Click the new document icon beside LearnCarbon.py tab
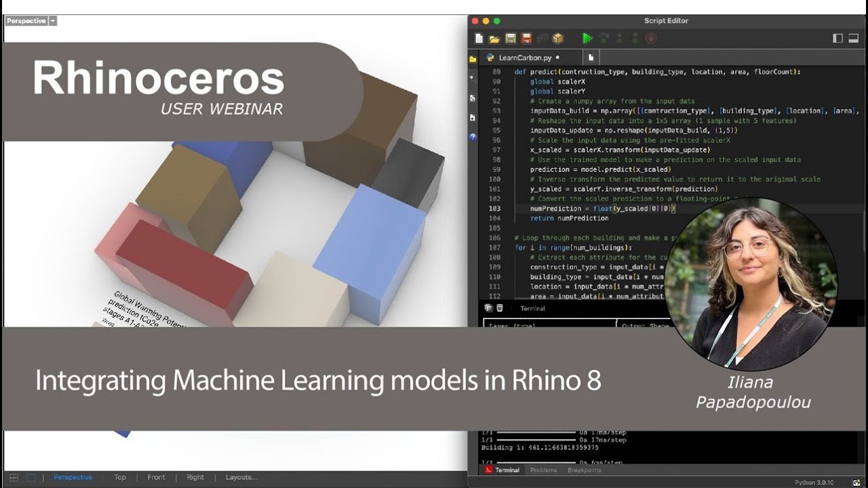The image size is (868, 488). point(591,58)
